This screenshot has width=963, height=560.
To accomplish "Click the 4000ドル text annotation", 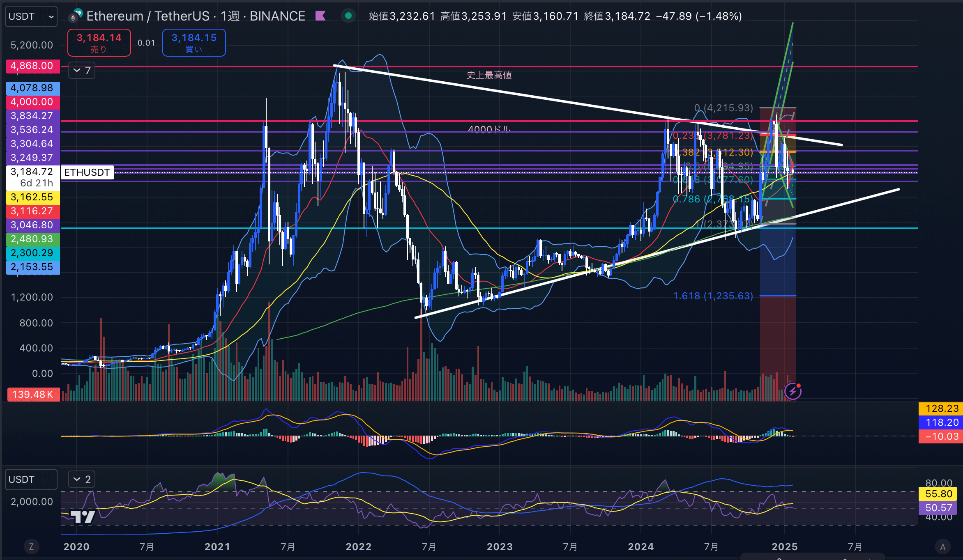I will coord(489,129).
